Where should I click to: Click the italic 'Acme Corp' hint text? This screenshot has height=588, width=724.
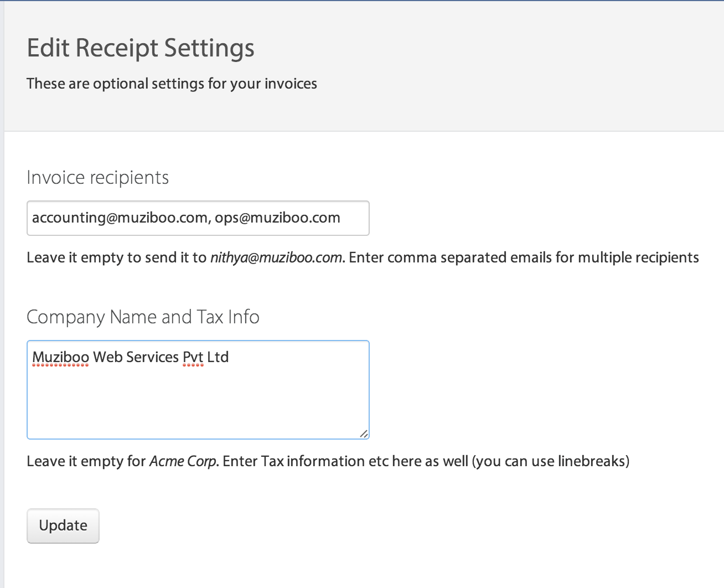[183, 462]
